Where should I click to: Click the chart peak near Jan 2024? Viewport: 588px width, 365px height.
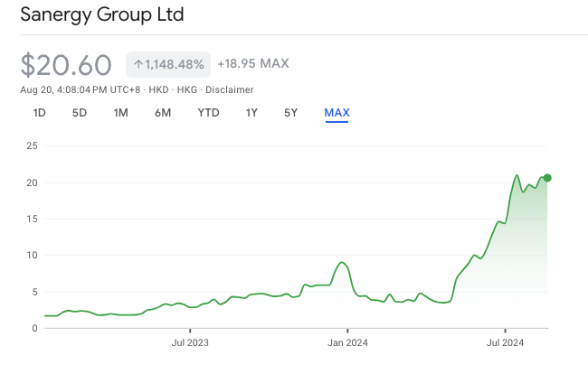point(342,262)
